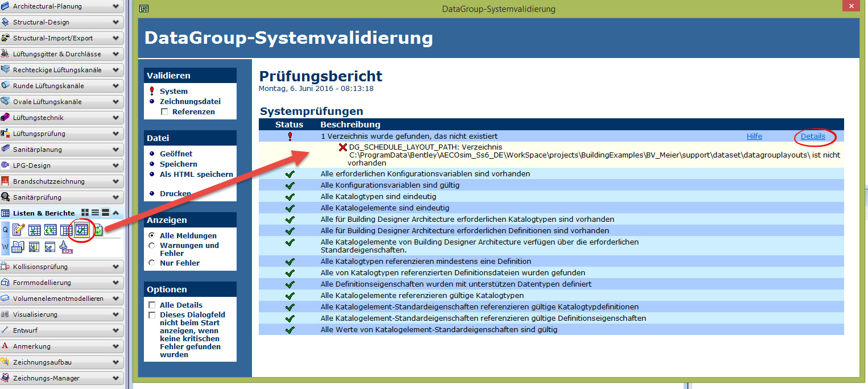Click the red exclamation status icon in the report
Screen dimensions: 868x389
click(x=290, y=136)
